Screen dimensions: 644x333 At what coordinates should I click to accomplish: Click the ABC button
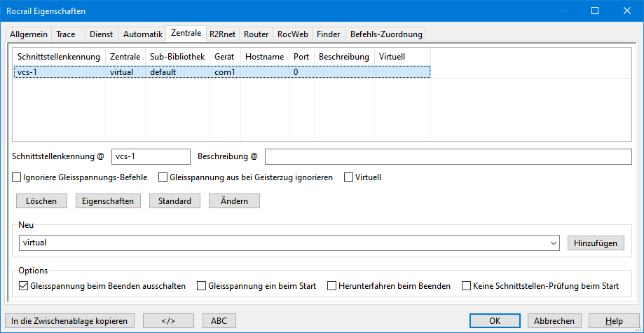pyautogui.click(x=219, y=320)
